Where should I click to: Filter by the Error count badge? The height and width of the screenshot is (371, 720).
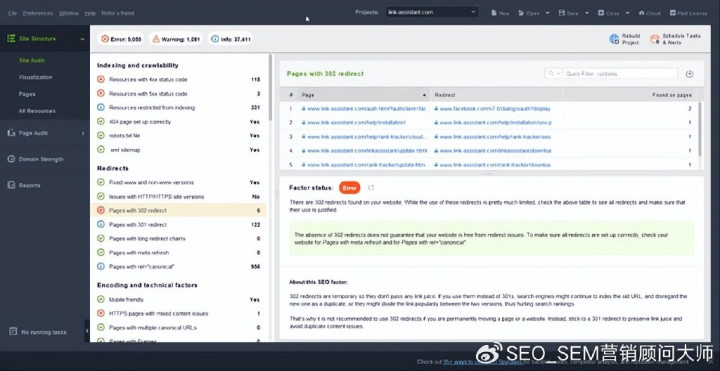pyautogui.click(x=121, y=39)
